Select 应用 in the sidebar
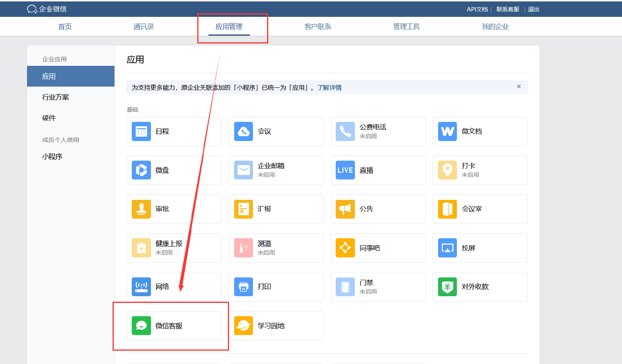Screen dimensions: 622x364 point(71,76)
